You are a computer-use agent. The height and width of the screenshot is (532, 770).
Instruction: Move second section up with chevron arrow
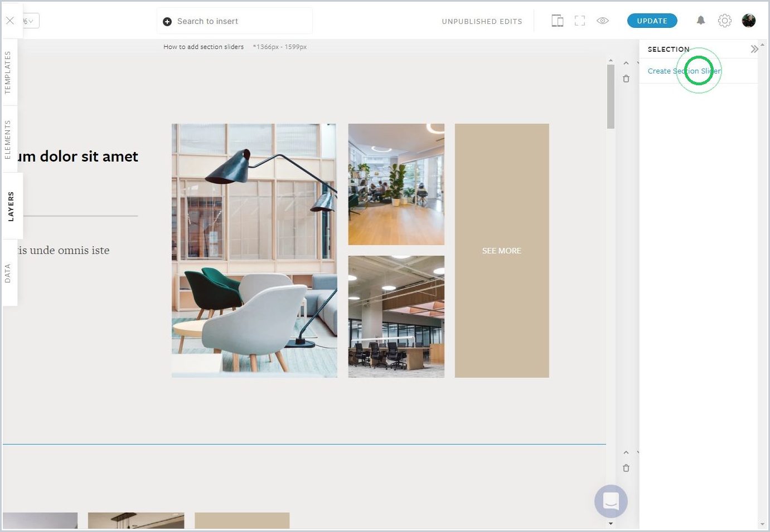(x=626, y=452)
